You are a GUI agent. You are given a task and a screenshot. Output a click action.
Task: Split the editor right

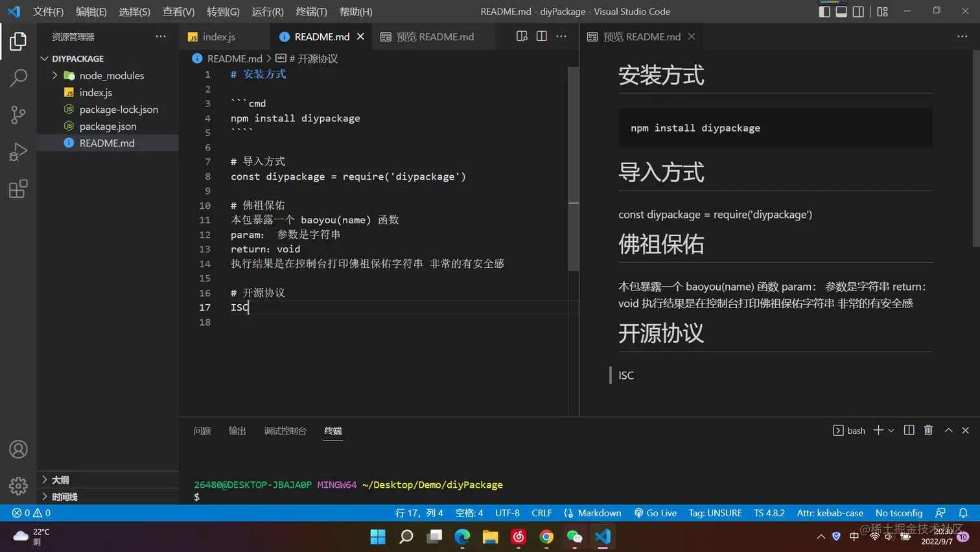[542, 36]
